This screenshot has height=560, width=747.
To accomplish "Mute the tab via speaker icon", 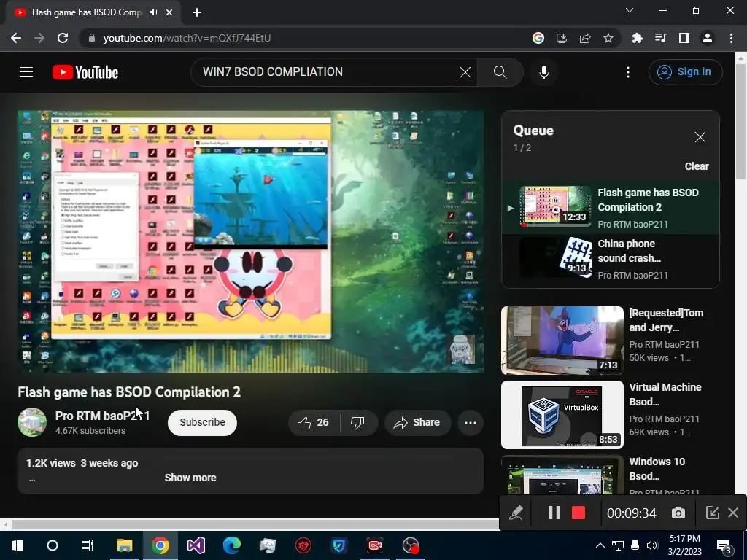I will pos(153,12).
